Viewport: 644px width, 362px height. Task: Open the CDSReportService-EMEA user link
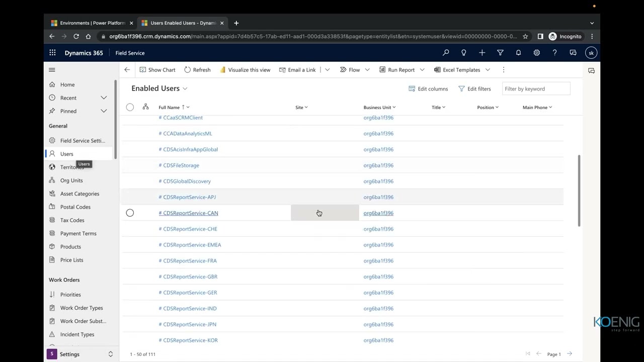pyautogui.click(x=190, y=245)
